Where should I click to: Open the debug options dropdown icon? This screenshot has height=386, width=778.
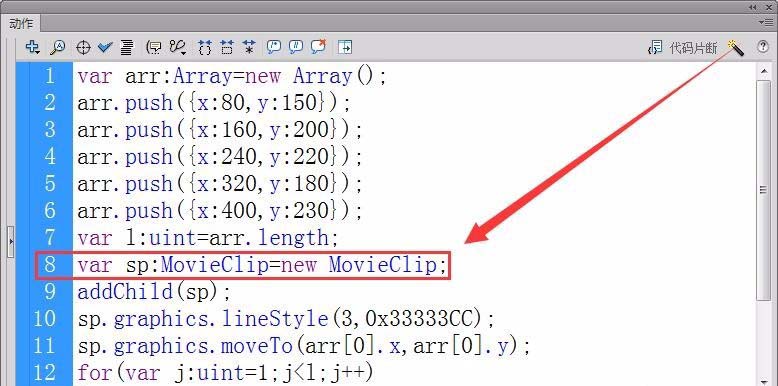pos(178,48)
